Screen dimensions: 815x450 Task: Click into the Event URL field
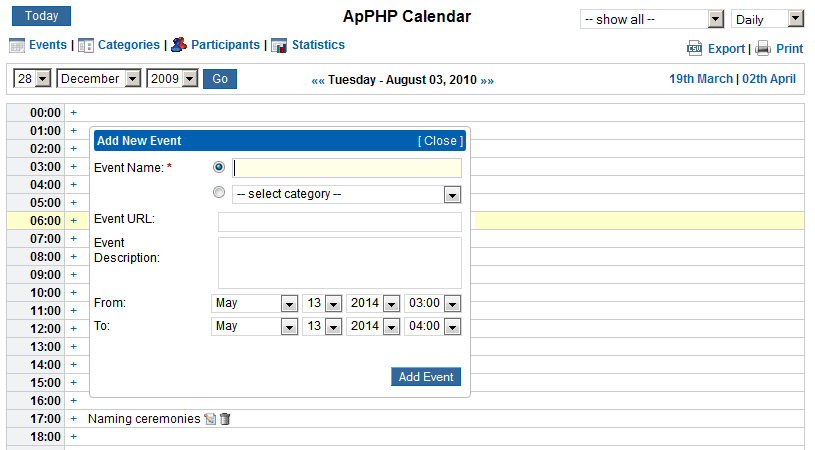[340, 222]
